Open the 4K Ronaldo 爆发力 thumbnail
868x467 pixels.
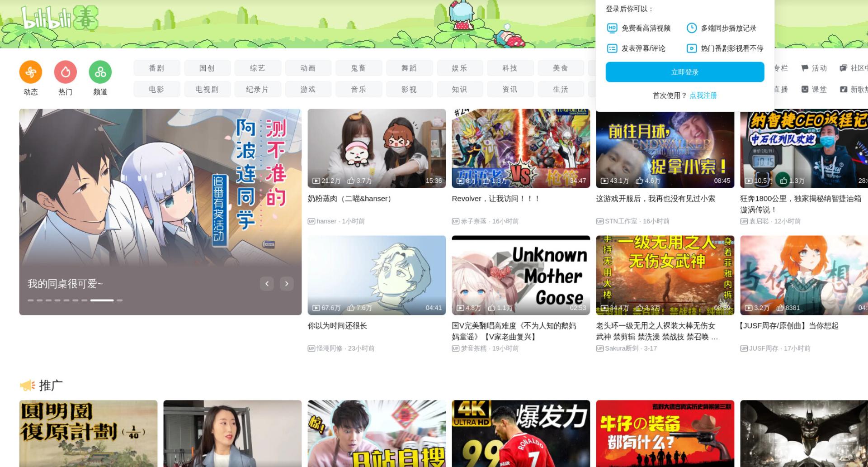tap(521, 434)
